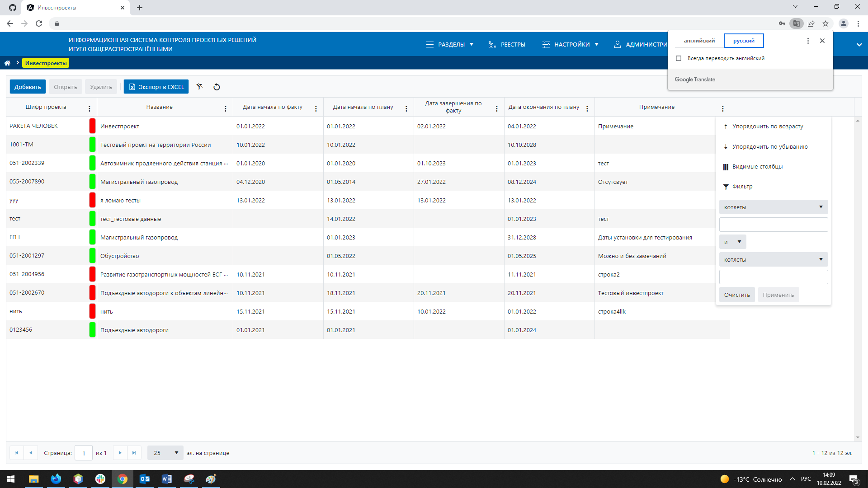Open column menu for Дата начала по факту
The image size is (868, 488).
(x=316, y=108)
